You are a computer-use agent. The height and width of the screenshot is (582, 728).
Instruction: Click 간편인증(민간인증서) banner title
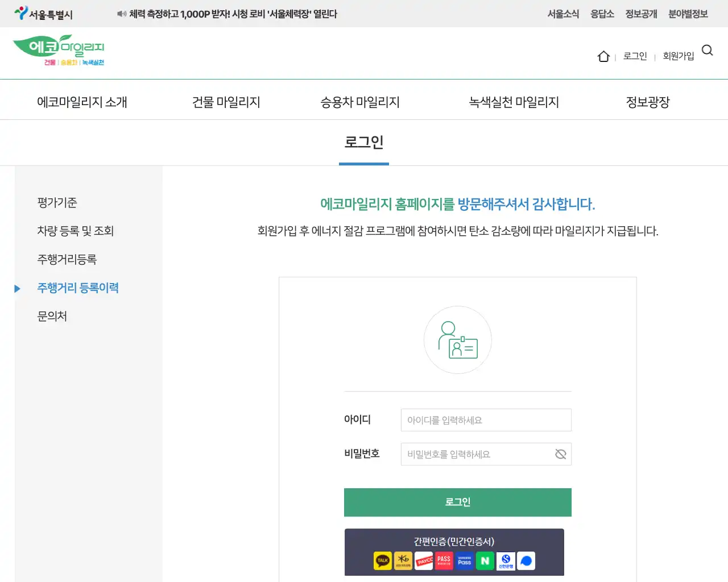coord(454,541)
